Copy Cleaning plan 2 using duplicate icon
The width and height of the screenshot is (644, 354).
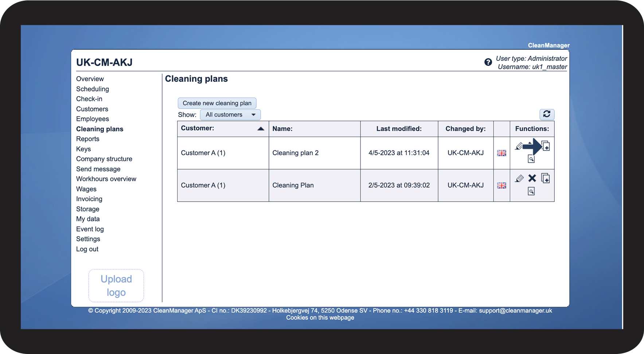coord(546,146)
